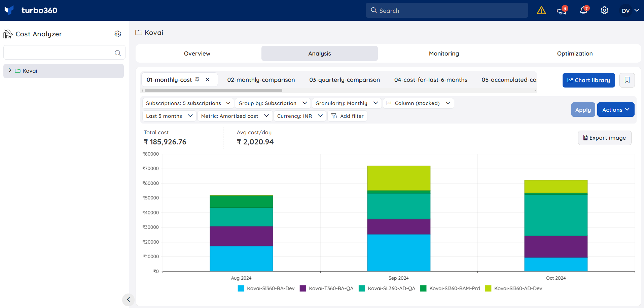Click the Total cost value ₹ 185,926.76

pos(165,142)
